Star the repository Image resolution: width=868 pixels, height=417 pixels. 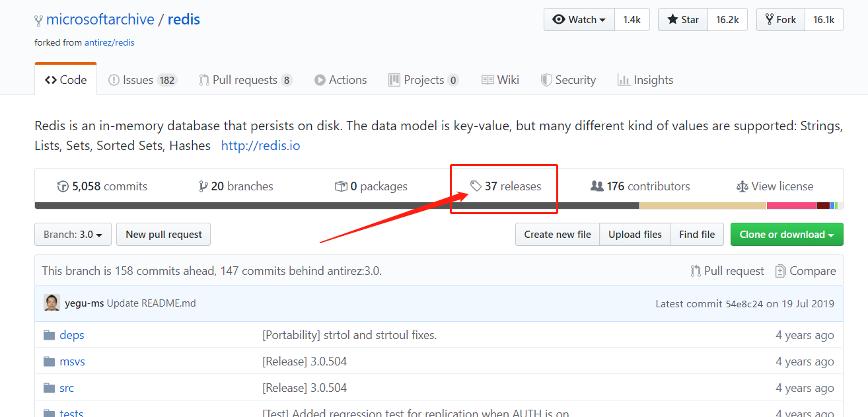pos(683,19)
